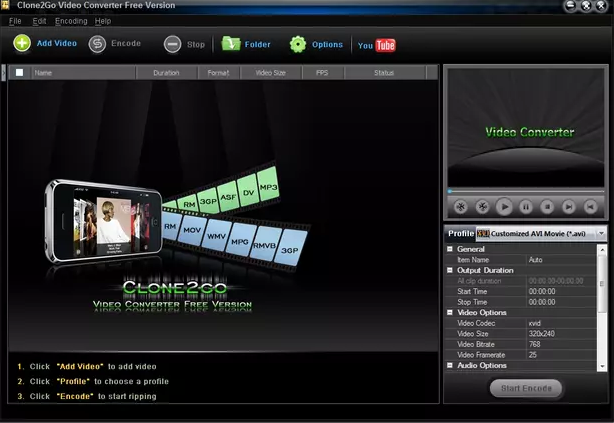This screenshot has width=614, height=423.
Task: Select the Customized AVI Movie profile box
Action: tap(541, 233)
